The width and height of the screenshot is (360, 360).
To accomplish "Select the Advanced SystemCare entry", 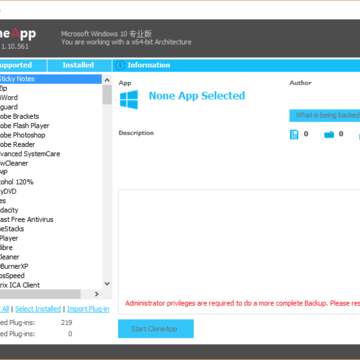I will coord(51,154).
